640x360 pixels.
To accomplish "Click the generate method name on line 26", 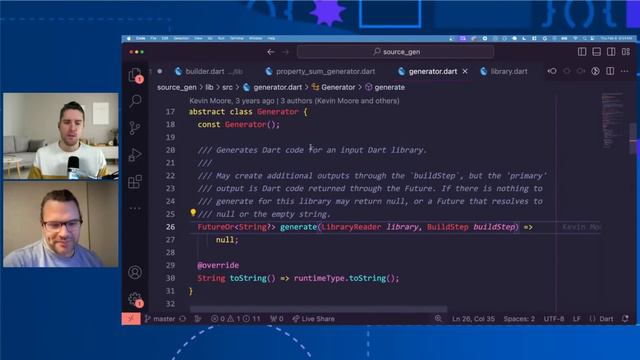I will coord(298,227).
